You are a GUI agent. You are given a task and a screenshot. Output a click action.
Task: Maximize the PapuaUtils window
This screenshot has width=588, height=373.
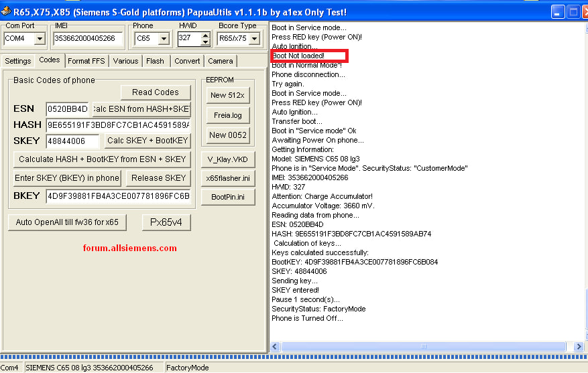(573, 12)
